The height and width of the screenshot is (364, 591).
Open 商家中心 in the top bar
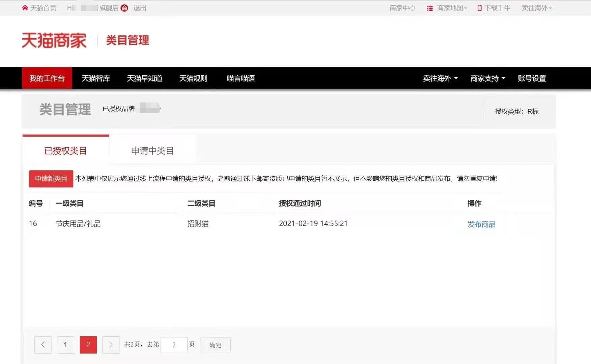[x=402, y=8]
